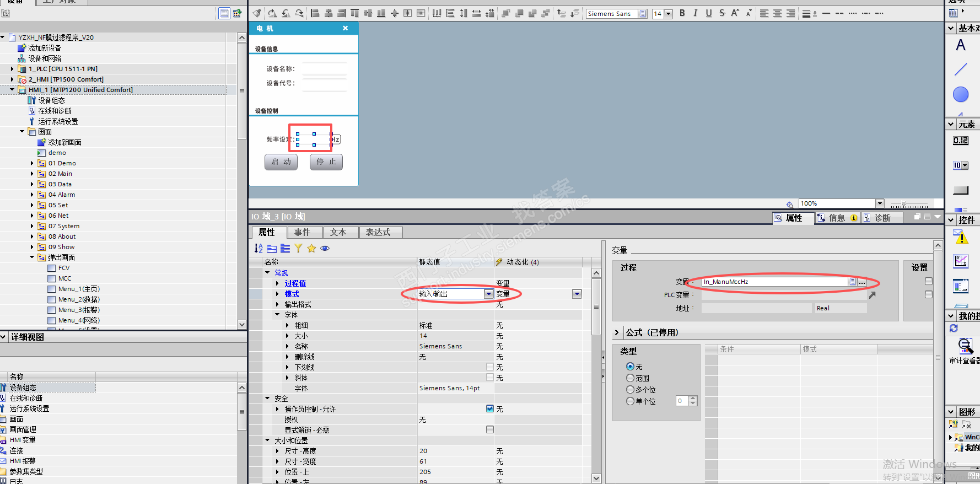Select the Button element in toolbox
The image size is (980, 484).
coord(961,190)
